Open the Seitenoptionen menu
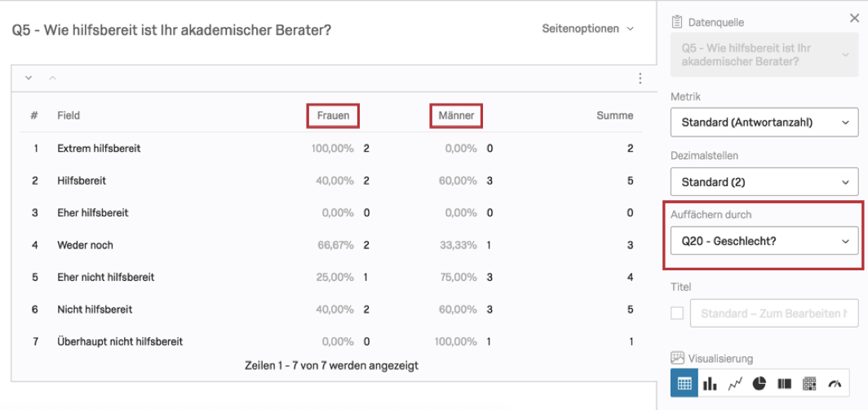Image resolution: width=868 pixels, height=410 pixels. 587,29
